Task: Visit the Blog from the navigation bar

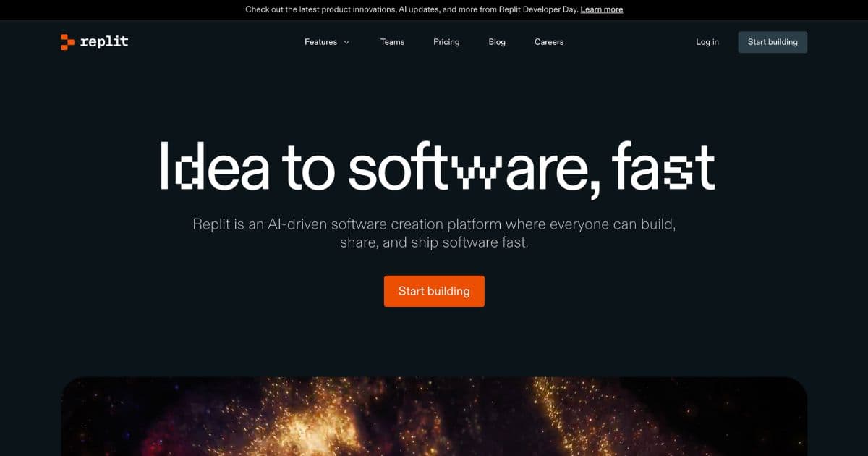Action: (x=497, y=42)
